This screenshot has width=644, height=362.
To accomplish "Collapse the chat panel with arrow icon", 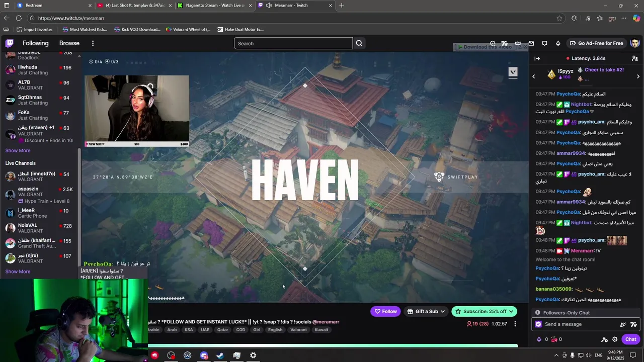I will tap(537, 58).
